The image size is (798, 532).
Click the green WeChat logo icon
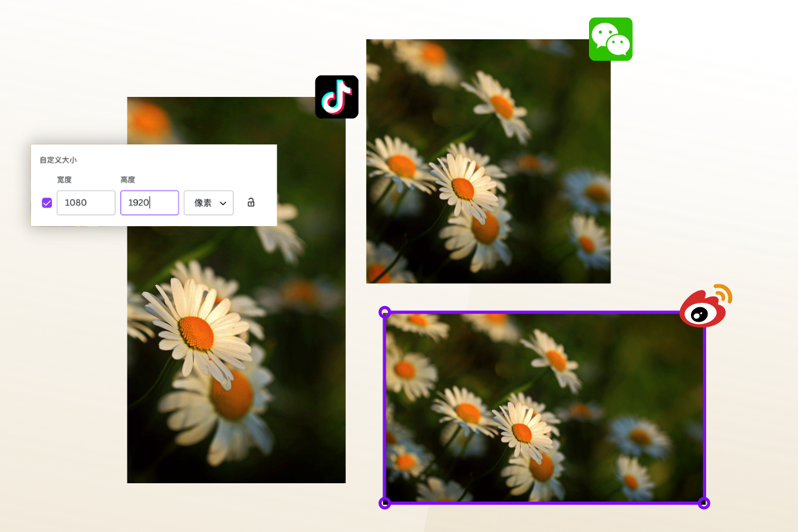coord(611,39)
